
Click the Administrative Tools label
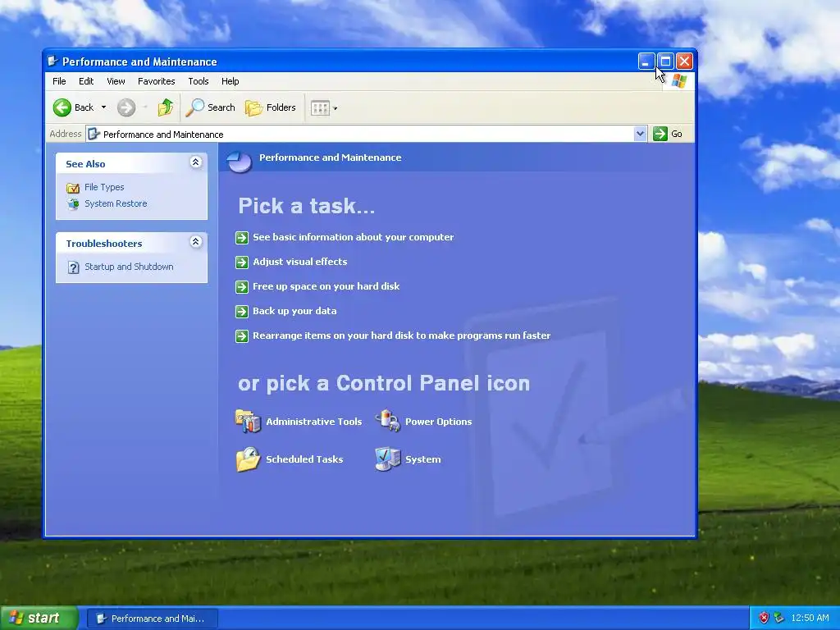[314, 422]
